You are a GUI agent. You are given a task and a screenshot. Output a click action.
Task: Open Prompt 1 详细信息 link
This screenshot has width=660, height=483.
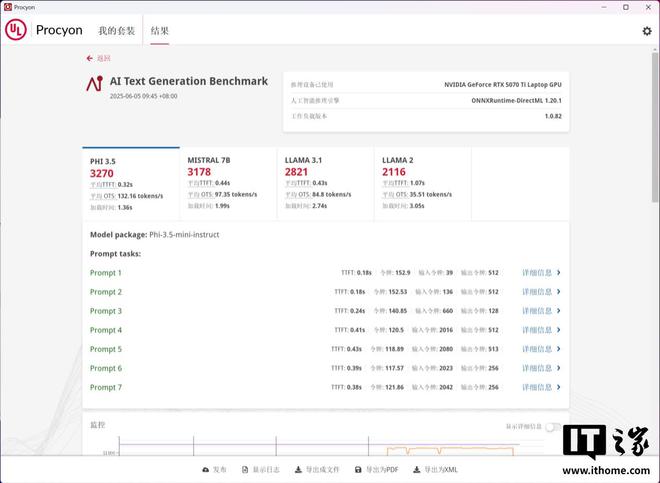[537, 272]
